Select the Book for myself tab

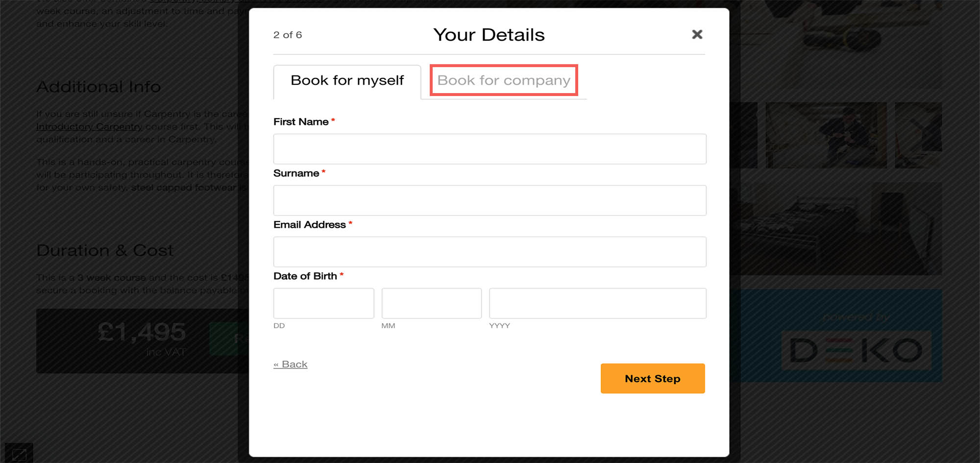pos(347,81)
